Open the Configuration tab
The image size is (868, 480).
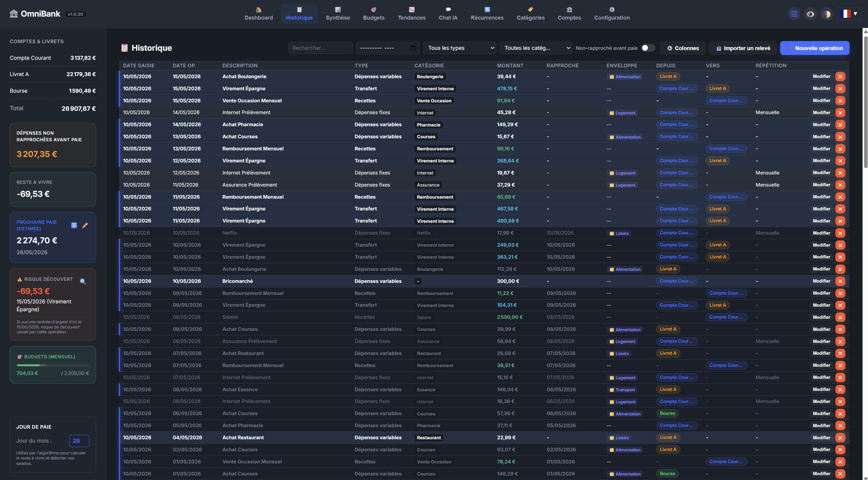click(x=612, y=14)
